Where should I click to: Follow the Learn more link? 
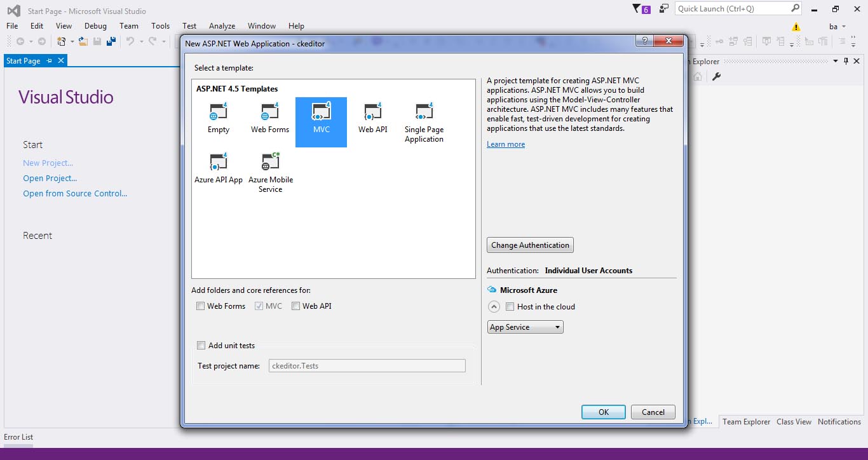coord(506,144)
